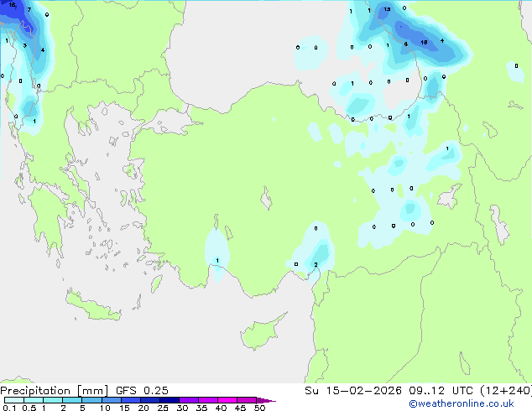Pick the lightest legend swatch between 0.1 and 0.5
Screen dimensions: 532x411
(14, 400)
